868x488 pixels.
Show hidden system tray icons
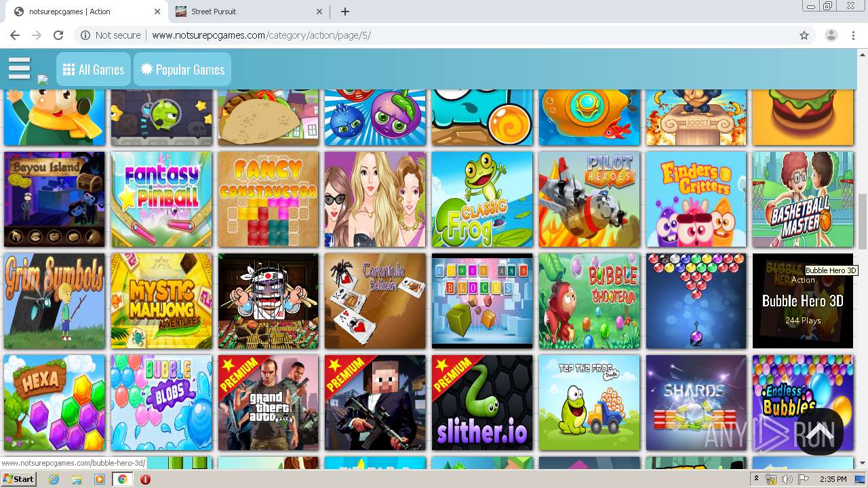click(757, 479)
